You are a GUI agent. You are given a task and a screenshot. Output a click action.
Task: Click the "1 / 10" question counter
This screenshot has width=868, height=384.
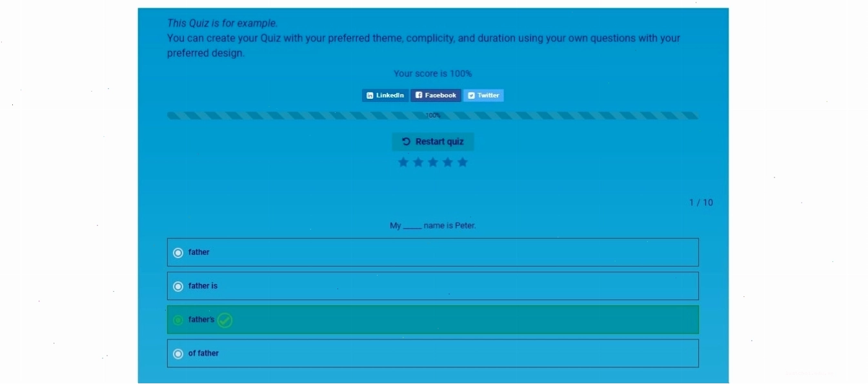pyautogui.click(x=701, y=203)
